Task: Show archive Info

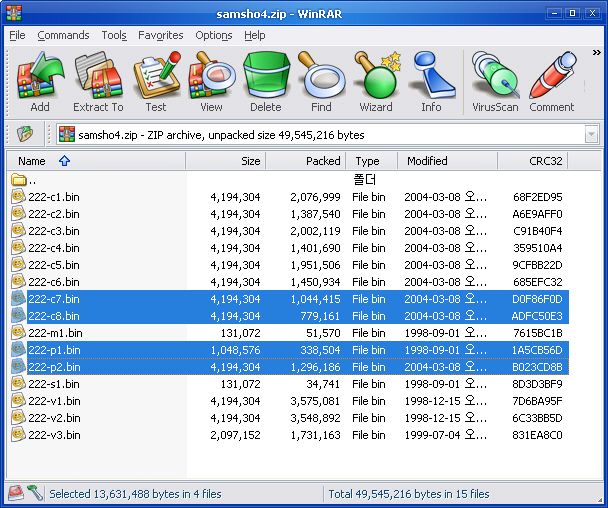Action: (432, 82)
